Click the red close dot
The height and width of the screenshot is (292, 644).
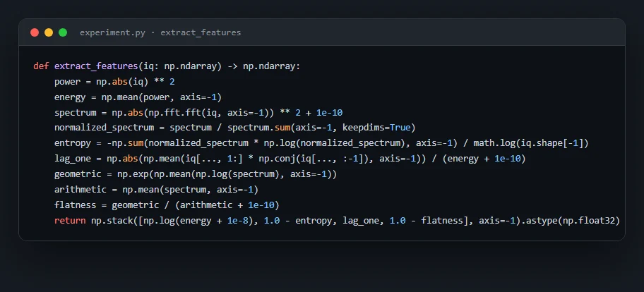coord(35,32)
